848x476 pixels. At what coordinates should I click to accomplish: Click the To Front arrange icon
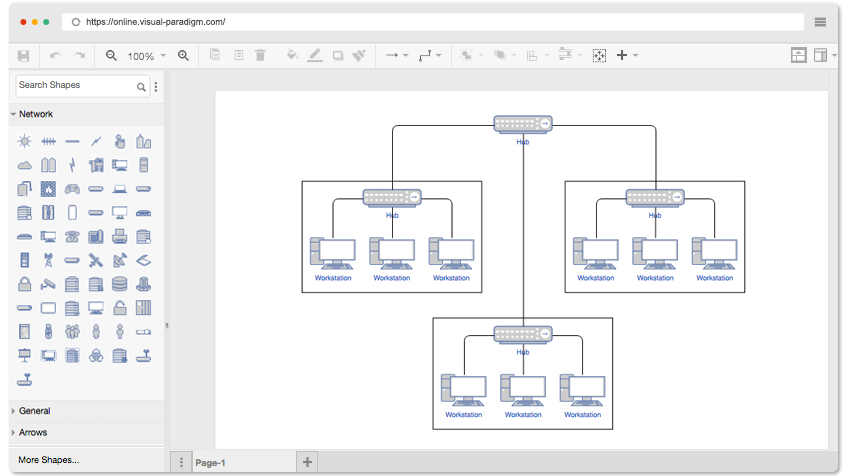[x=466, y=55]
